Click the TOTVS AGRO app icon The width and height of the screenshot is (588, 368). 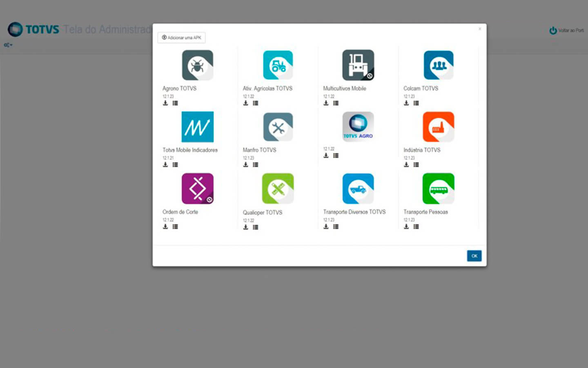(358, 127)
